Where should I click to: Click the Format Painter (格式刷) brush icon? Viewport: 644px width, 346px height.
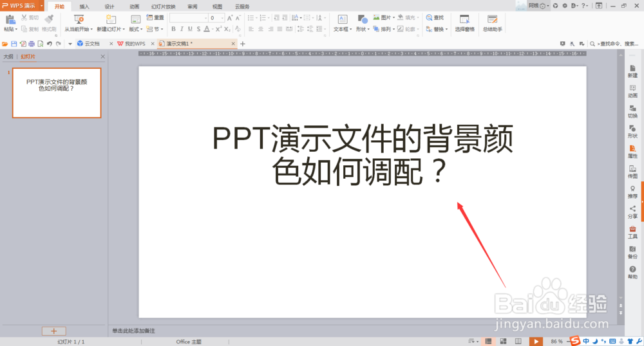[49, 19]
